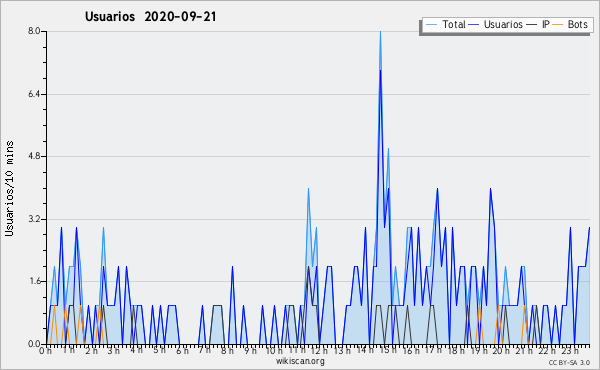This screenshot has height=370, width=600.
Task: Click the '0 h' x-axis label
Action: [45, 351]
